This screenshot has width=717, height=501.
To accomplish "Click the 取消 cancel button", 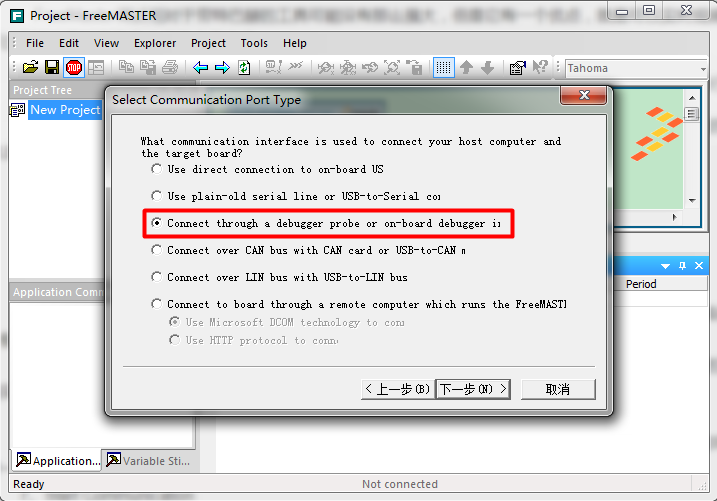I will pyautogui.click(x=558, y=389).
